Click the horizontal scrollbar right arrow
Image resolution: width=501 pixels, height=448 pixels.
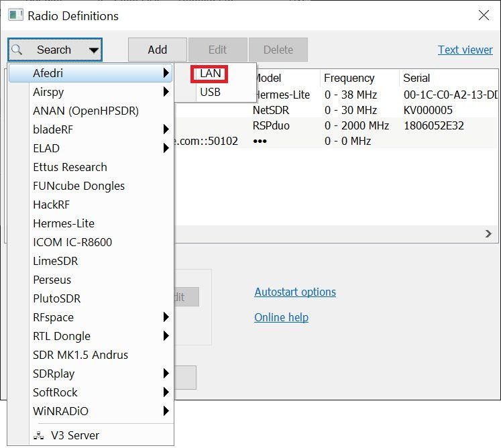coord(488,234)
